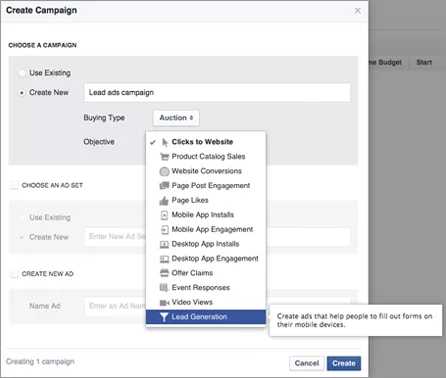The width and height of the screenshot is (446, 378).
Task: Choose Lead Generation objective
Action: (x=206, y=317)
